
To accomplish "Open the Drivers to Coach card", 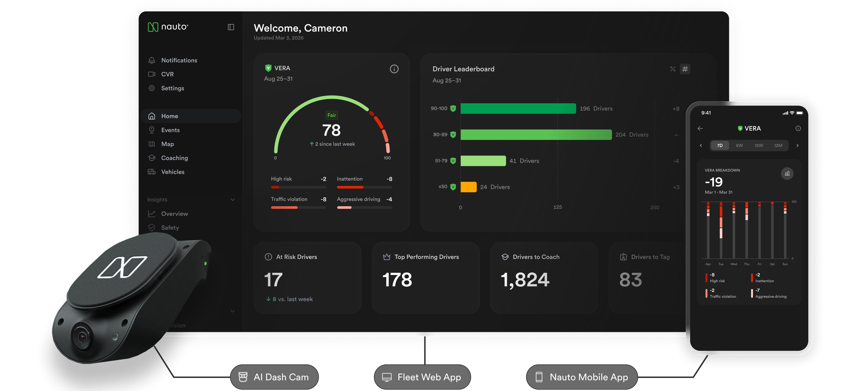I will (544, 278).
